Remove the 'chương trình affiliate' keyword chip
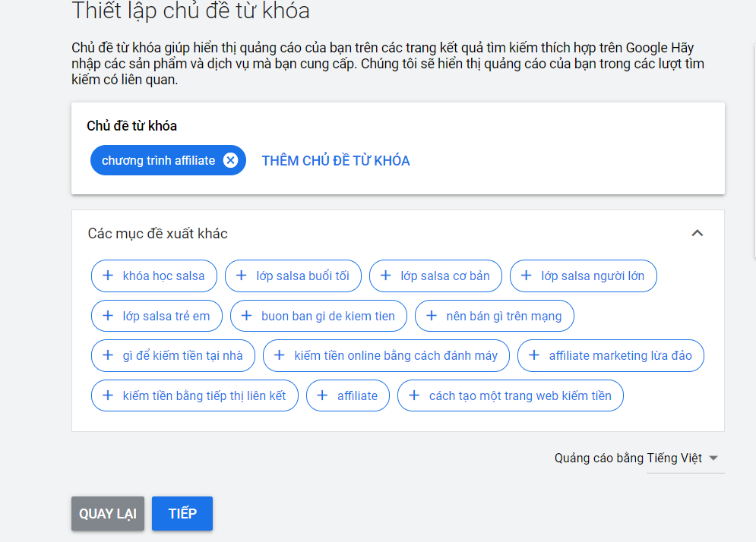The height and width of the screenshot is (542, 756). click(x=231, y=160)
